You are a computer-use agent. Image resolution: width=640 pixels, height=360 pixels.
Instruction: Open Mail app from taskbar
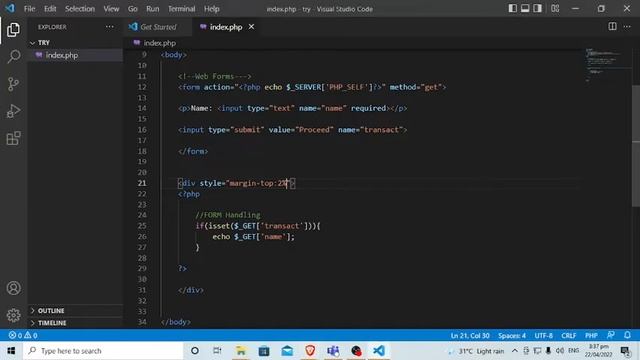(287, 351)
